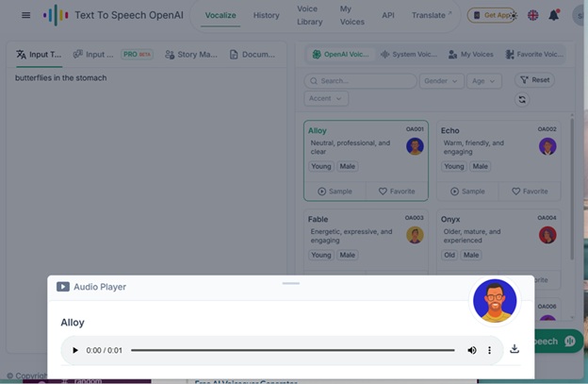Click the large Alloy avatar in Audio Player
The image size is (588, 384).
[x=495, y=301]
